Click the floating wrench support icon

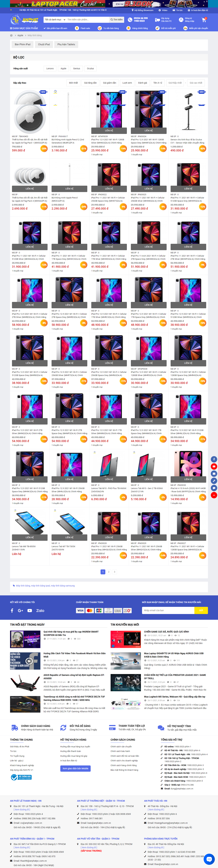[x=214, y=481]
